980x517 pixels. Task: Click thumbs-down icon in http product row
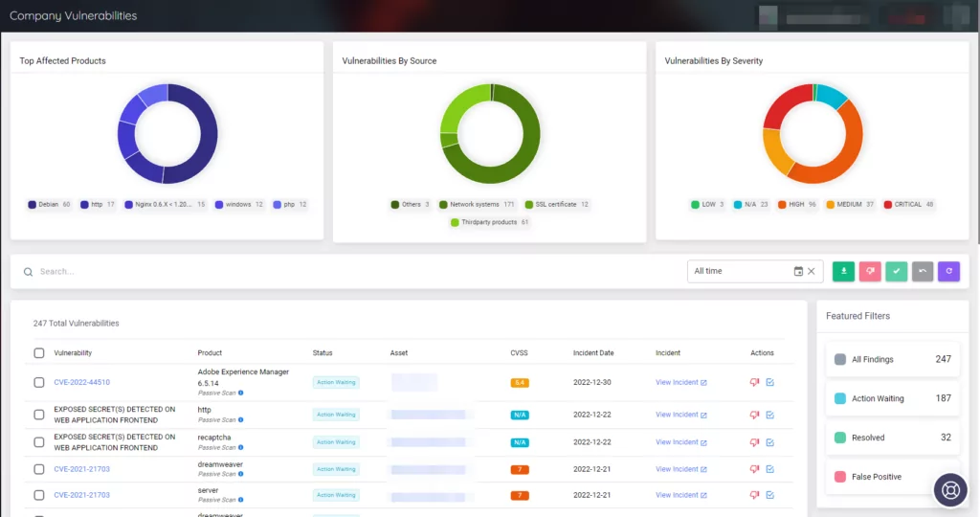click(x=754, y=415)
